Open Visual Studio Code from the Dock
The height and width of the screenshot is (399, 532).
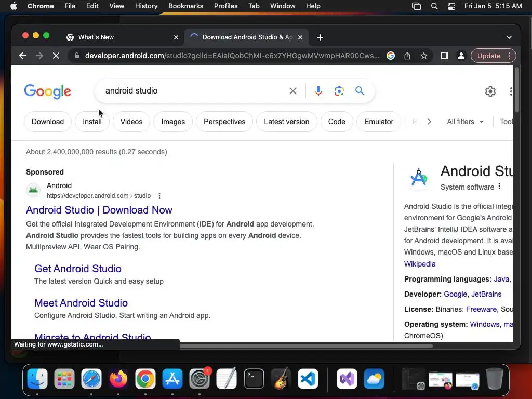pyautogui.click(x=308, y=379)
